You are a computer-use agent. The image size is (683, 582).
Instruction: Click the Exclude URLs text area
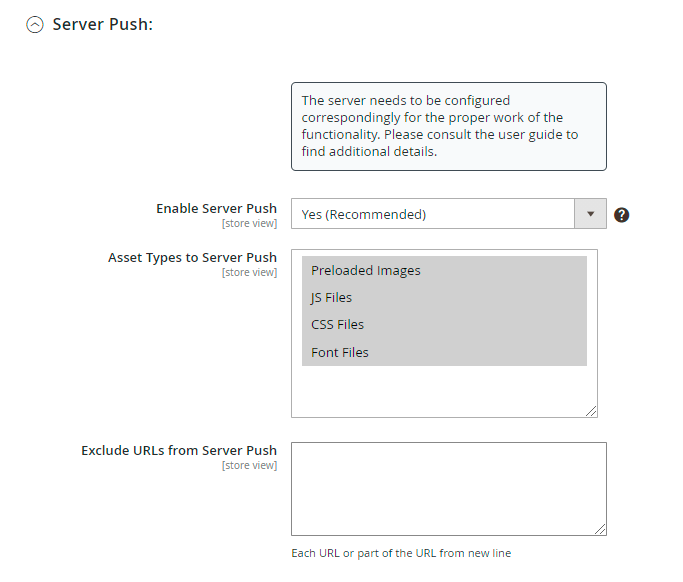click(448, 488)
